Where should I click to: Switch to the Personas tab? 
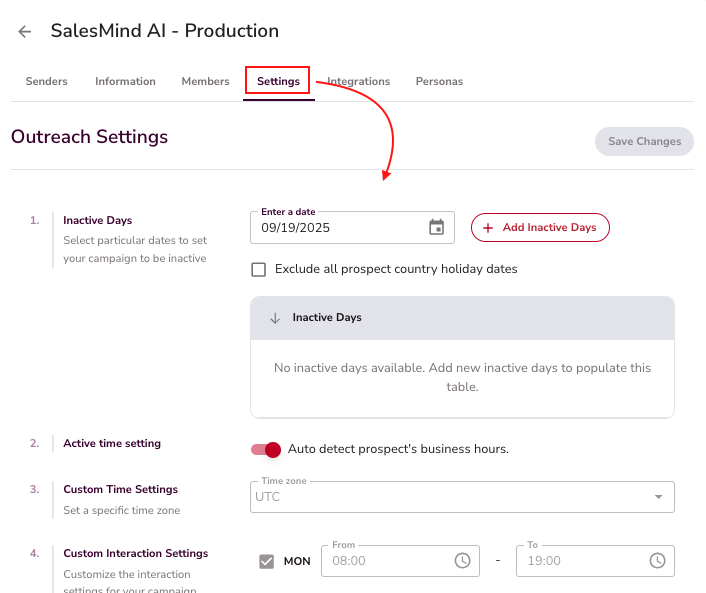pyautogui.click(x=439, y=81)
